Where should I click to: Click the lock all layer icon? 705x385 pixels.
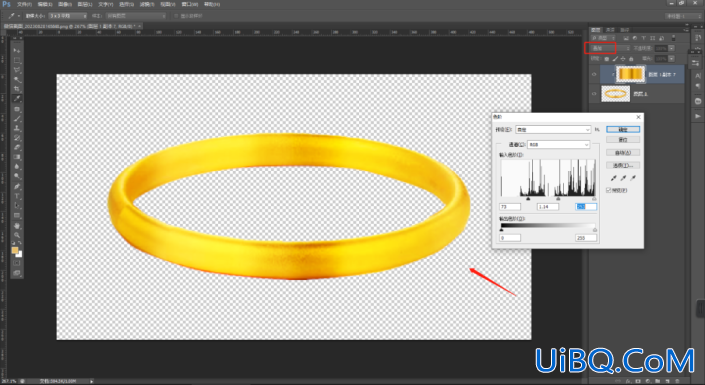[x=631, y=59]
